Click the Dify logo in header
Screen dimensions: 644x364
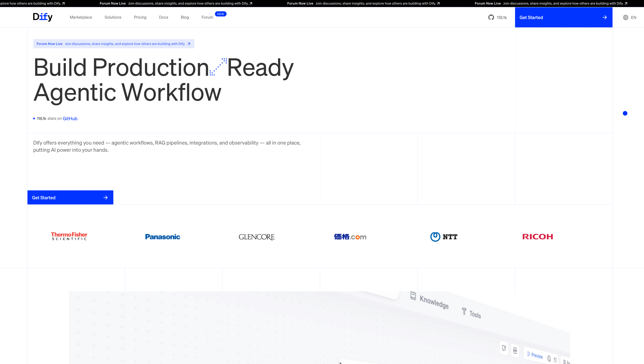[43, 17]
